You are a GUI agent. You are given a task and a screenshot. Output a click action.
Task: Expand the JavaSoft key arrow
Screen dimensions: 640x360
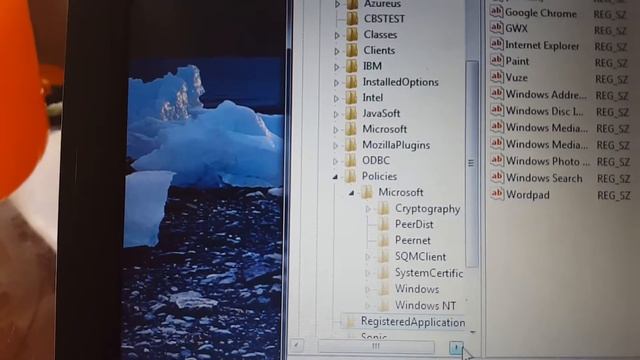[x=336, y=114]
